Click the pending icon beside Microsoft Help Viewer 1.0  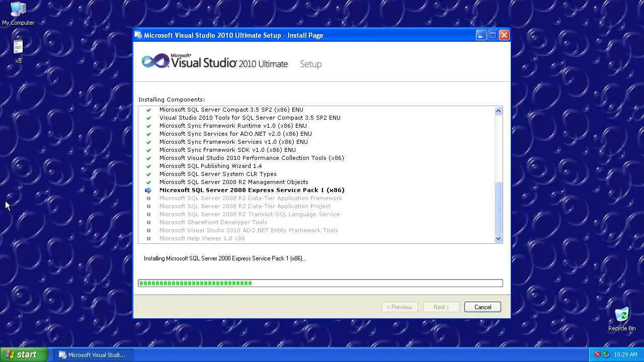coord(148,238)
